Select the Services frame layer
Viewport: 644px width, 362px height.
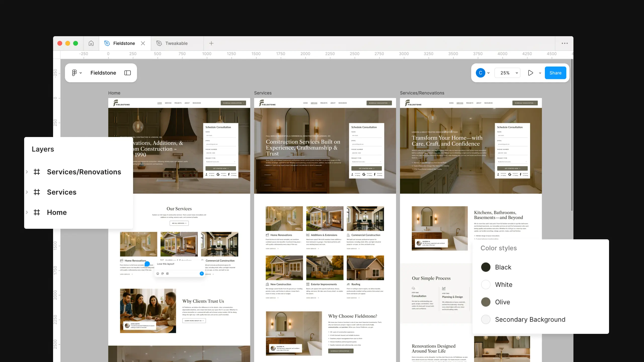coord(62,192)
